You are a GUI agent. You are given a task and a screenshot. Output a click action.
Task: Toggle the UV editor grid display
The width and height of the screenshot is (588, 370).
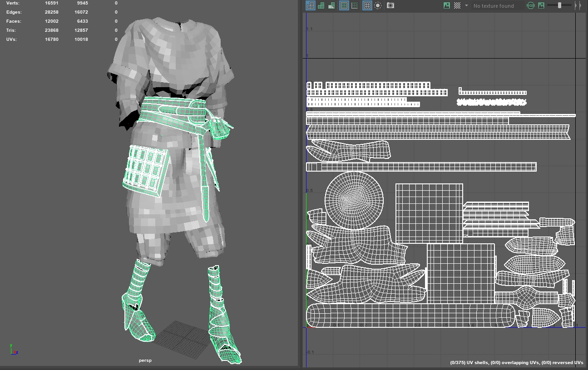[x=367, y=5]
